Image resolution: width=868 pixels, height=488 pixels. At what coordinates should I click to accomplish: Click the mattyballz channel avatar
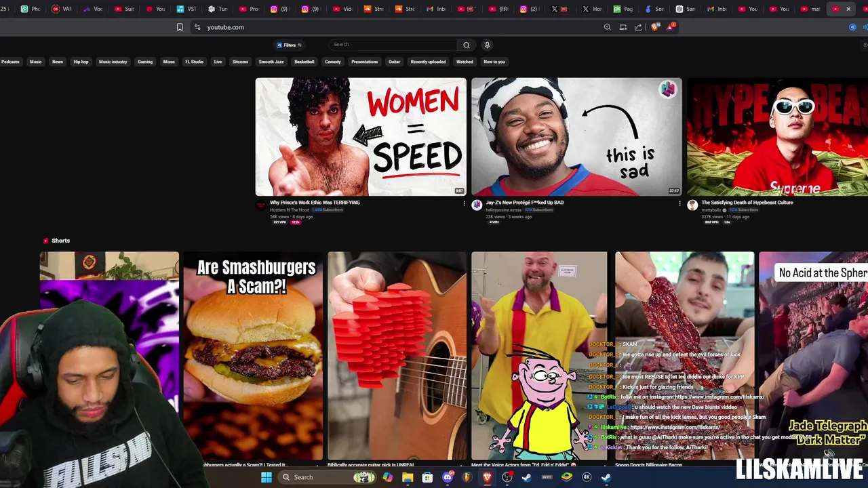pyautogui.click(x=692, y=205)
